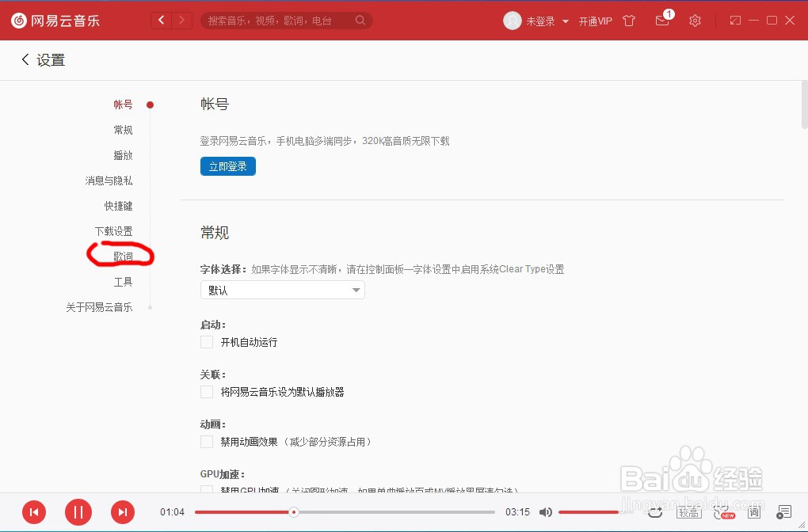Image resolution: width=808 pixels, height=532 pixels.
Task: Check the 禁用GPU加速 option
Action: click(x=207, y=488)
